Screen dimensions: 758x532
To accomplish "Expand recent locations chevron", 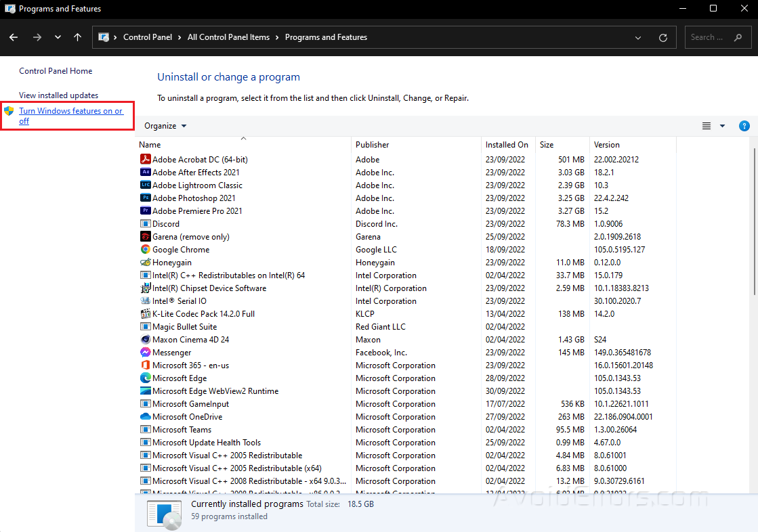I will pyautogui.click(x=58, y=37).
